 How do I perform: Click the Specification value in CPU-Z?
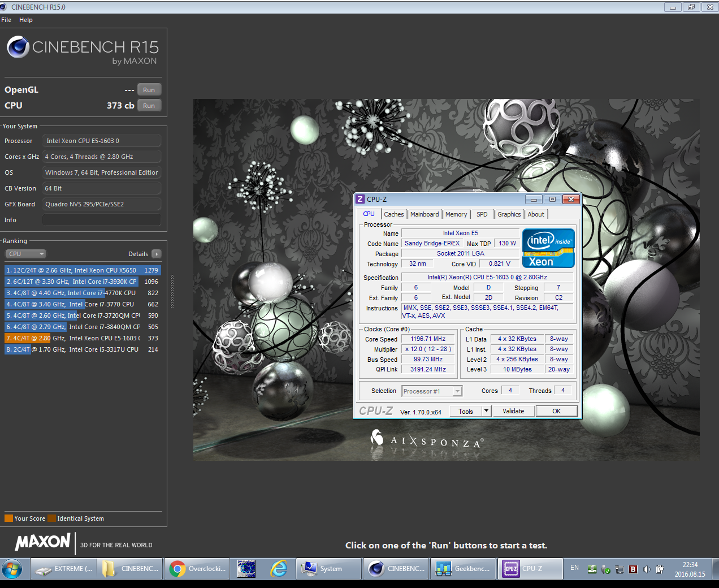(x=487, y=277)
